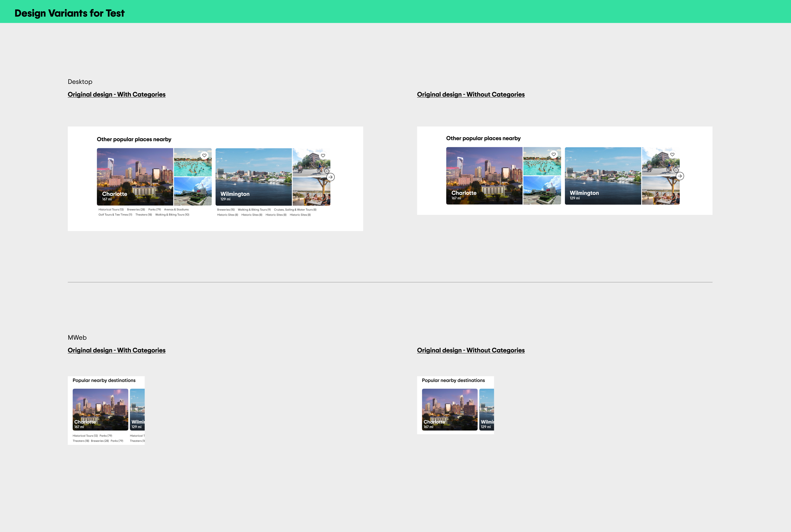
Task: Favorite Wilmington heart in desktop With Categories design
Action: point(323,155)
